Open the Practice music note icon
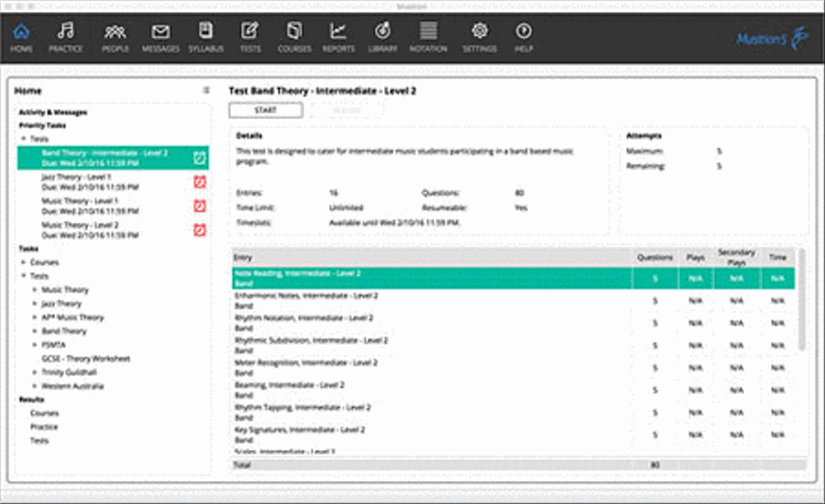The image size is (825, 504). [66, 31]
